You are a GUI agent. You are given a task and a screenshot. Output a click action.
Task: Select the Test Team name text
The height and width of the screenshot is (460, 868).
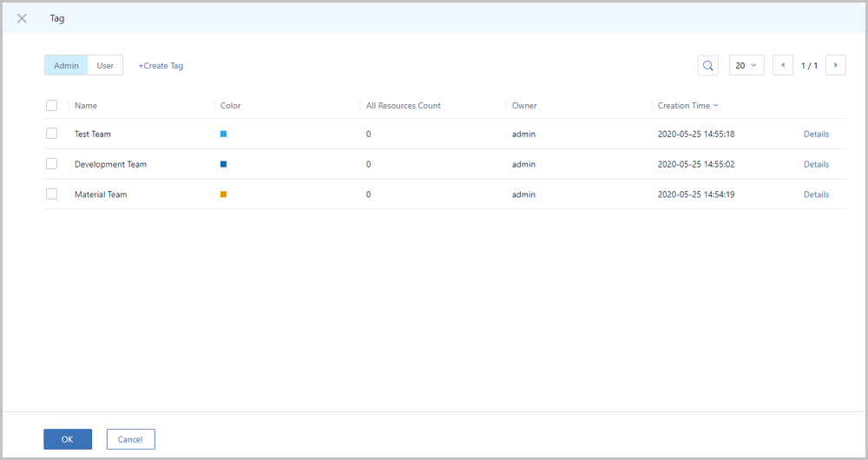point(93,134)
